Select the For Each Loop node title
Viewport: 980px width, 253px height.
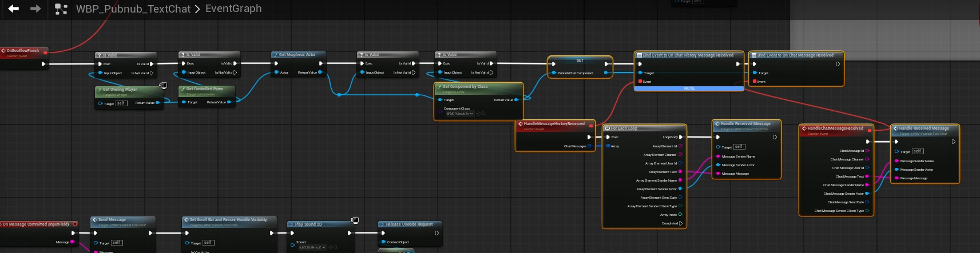pos(624,128)
